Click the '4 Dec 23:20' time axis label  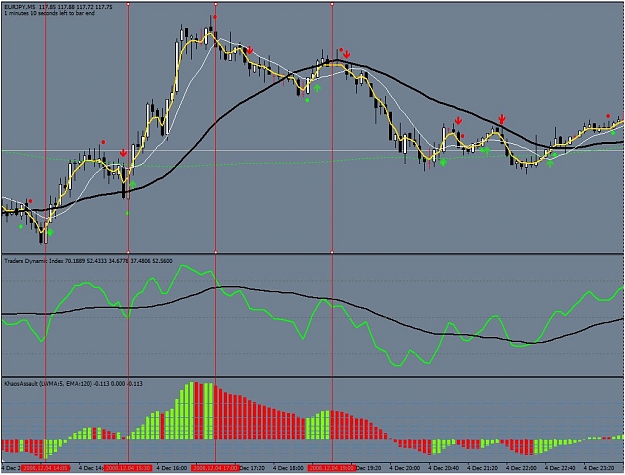click(599, 468)
